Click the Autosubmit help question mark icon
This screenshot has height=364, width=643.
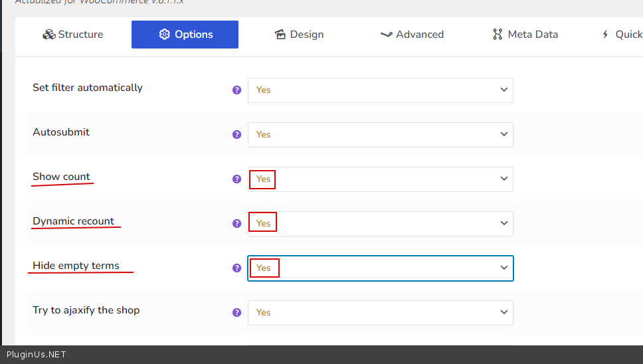(x=236, y=134)
